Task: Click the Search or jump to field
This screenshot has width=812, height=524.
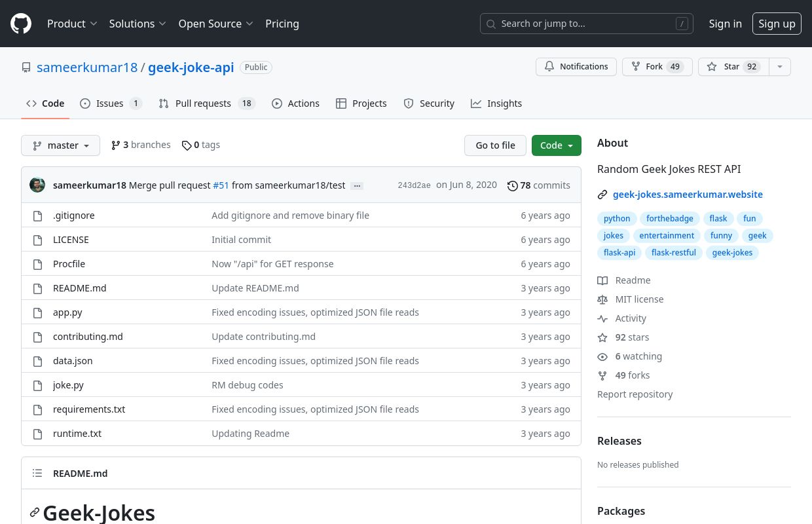Action: 587,24
